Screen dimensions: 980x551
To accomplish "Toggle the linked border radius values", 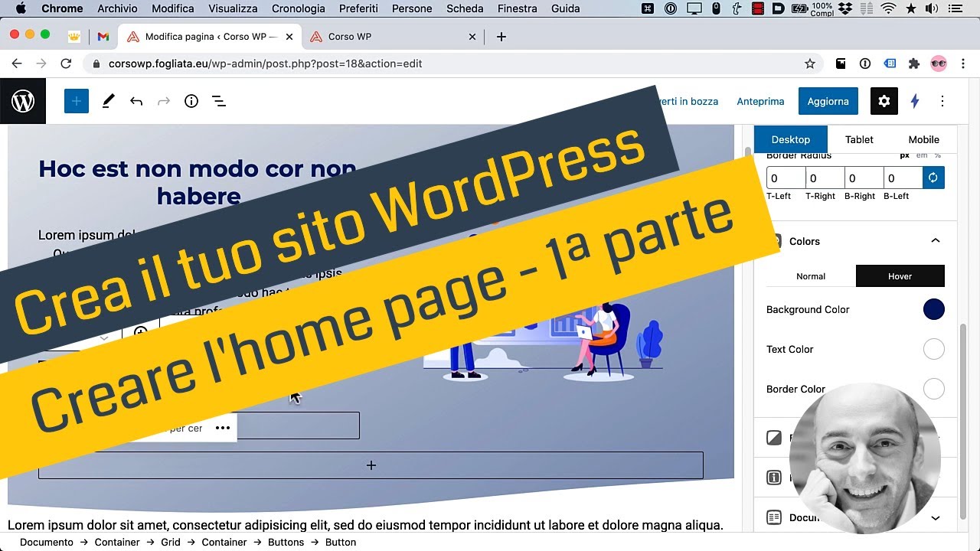I will pos(933,178).
